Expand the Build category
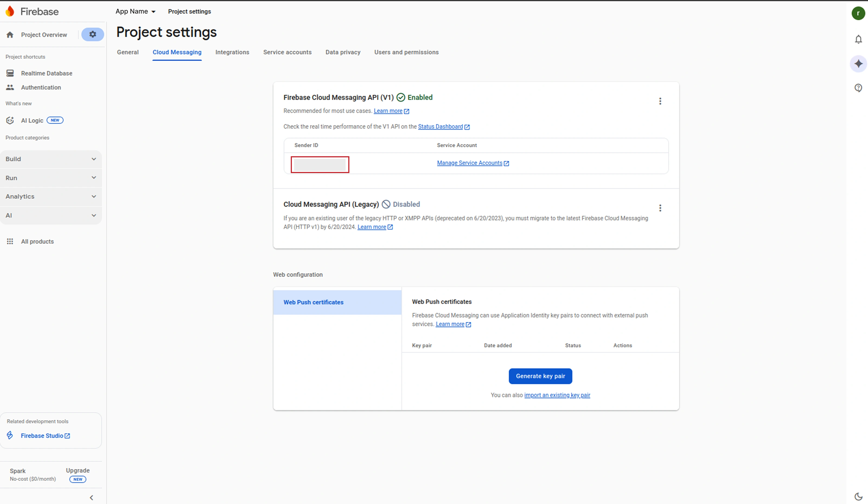This screenshot has height=504, width=868. coord(51,159)
